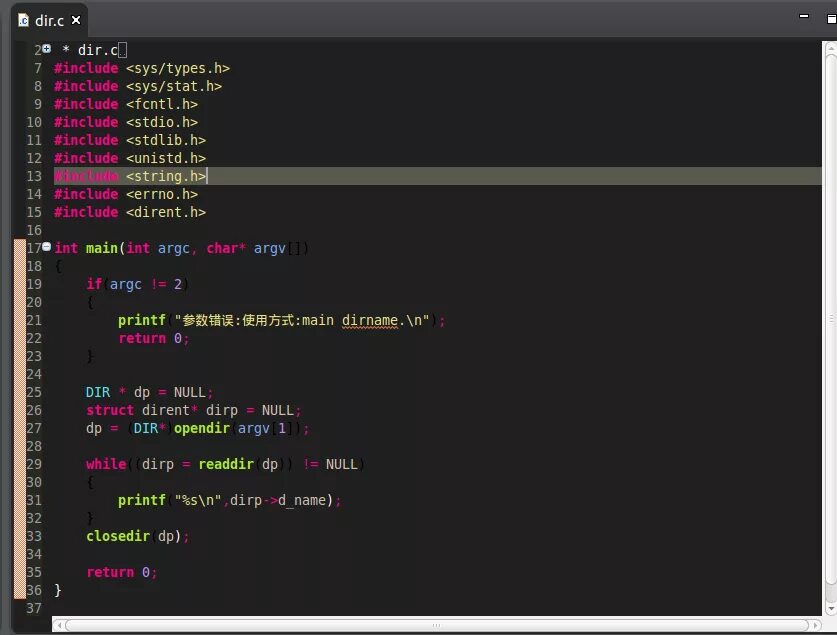Viewport: 837px width, 635px height.
Task: Click line number 37 in the gutter
Action: click(34, 608)
